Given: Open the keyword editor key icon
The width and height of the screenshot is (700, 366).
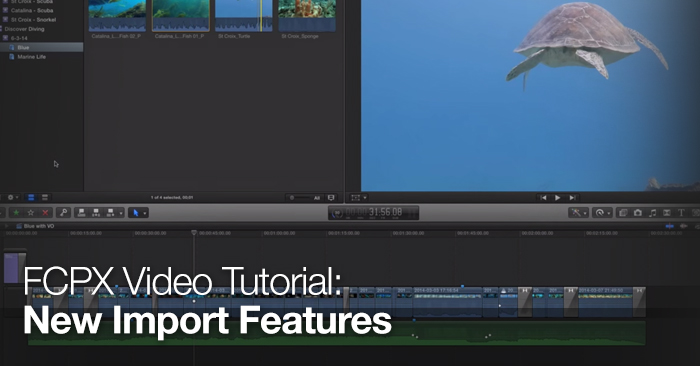Looking at the screenshot, I should (x=64, y=212).
